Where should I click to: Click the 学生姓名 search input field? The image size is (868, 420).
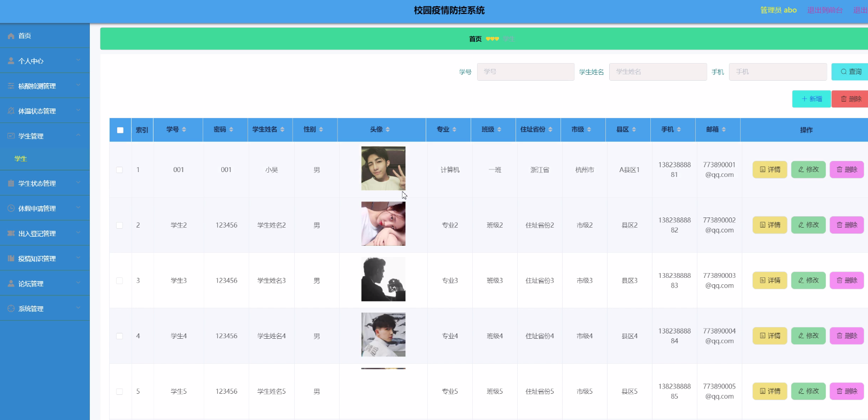pos(657,72)
